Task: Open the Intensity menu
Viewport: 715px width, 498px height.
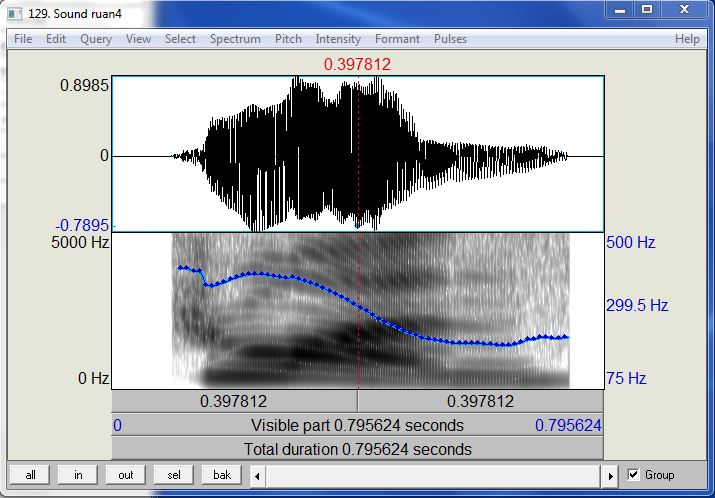Action: pyautogui.click(x=338, y=39)
